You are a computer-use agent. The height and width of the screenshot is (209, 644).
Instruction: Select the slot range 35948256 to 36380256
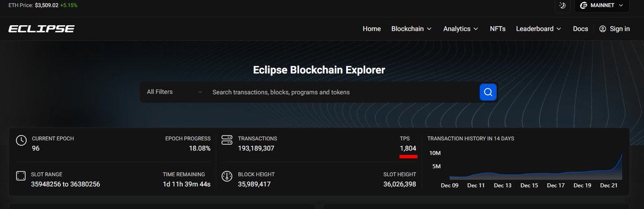click(x=65, y=184)
